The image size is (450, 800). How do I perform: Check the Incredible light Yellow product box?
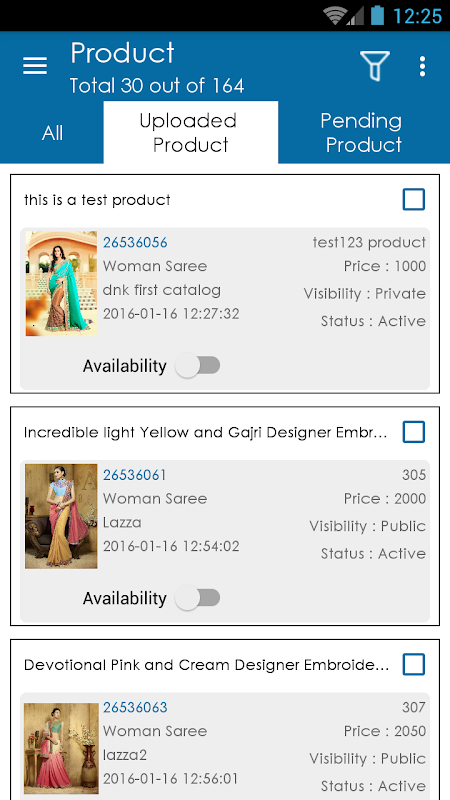pos(414,432)
